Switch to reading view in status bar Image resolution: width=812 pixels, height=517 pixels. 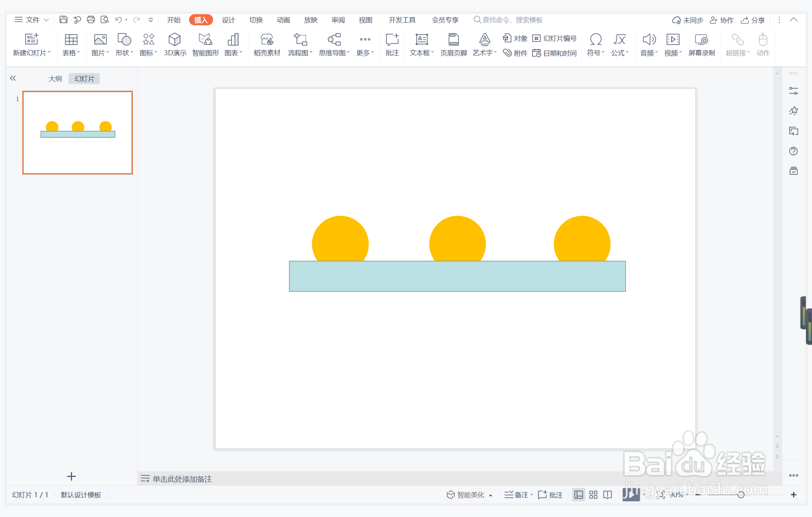(608, 495)
